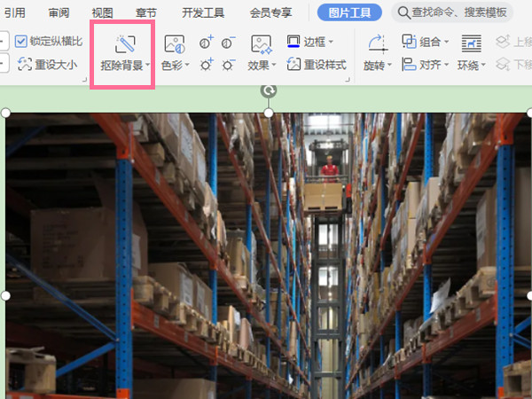Expand the 边框 dropdown arrow
The height and width of the screenshot is (399, 532).
tap(331, 42)
